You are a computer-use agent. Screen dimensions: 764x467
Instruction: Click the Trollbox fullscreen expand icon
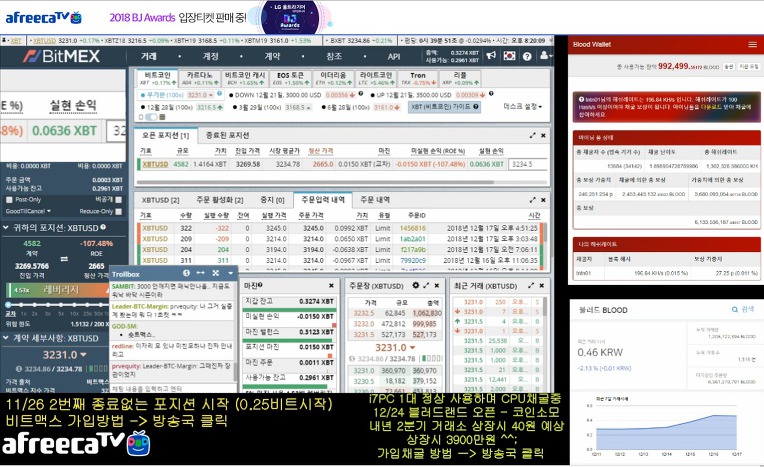[216, 273]
